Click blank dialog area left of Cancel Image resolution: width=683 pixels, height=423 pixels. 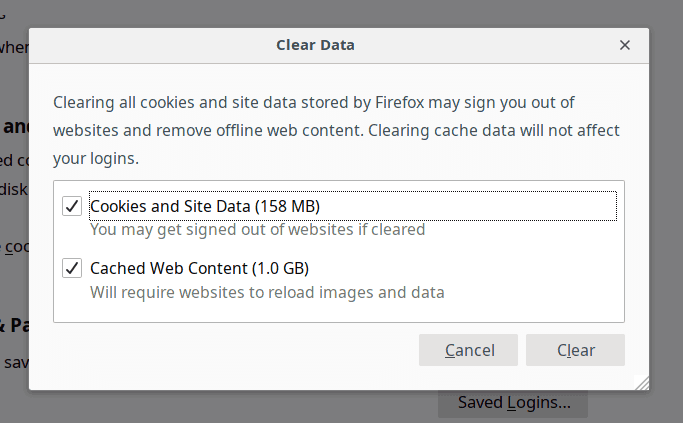(230, 350)
